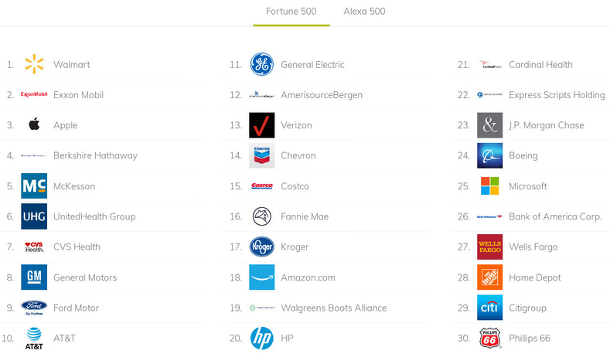
Task: Select the Boeing logo icon
Action: tap(490, 155)
